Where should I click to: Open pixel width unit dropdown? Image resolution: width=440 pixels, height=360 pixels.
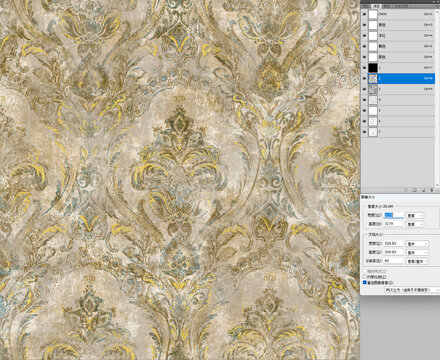pyautogui.click(x=415, y=216)
